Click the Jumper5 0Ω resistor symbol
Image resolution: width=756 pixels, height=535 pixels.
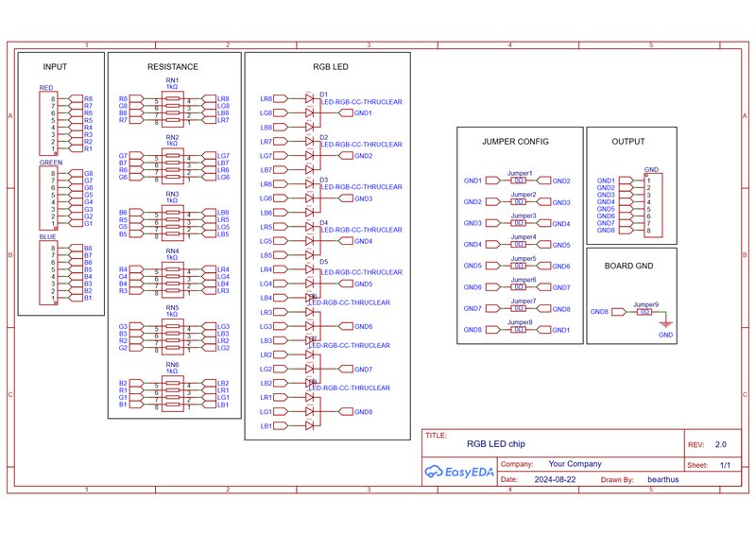(x=518, y=266)
